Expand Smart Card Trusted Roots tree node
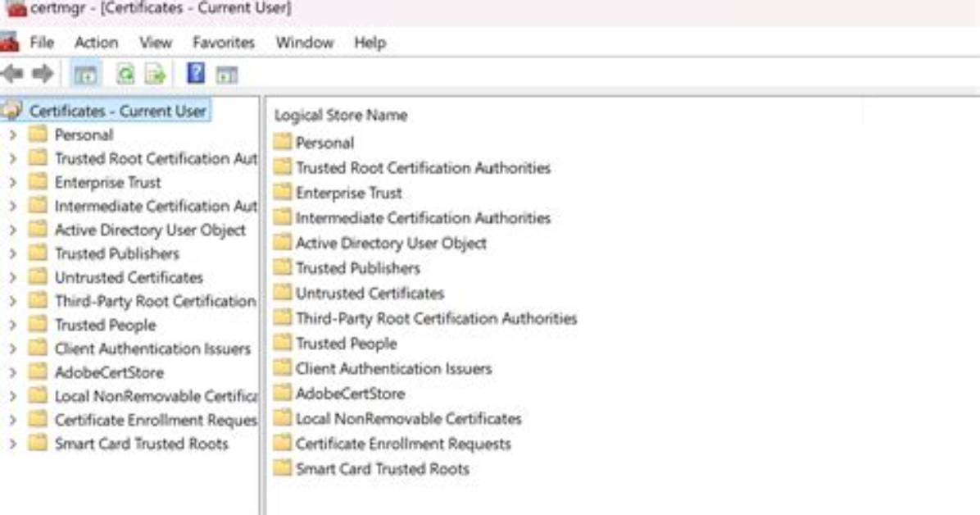This screenshot has width=980, height=515. (12, 444)
